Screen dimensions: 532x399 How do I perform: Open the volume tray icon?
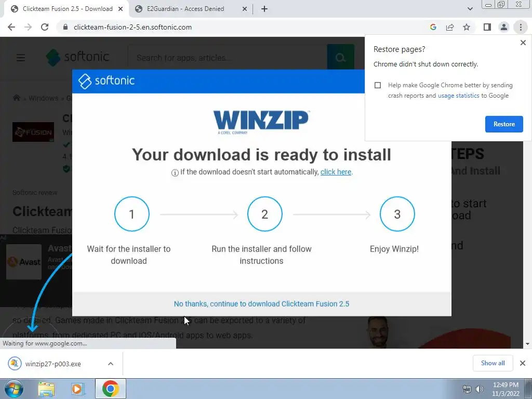click(479, 389)
